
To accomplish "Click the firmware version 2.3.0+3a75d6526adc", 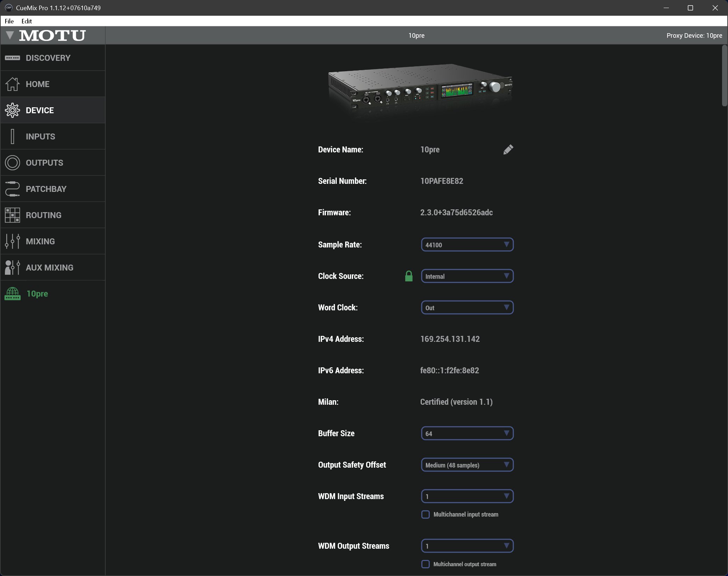I will (x=456, y=213).
